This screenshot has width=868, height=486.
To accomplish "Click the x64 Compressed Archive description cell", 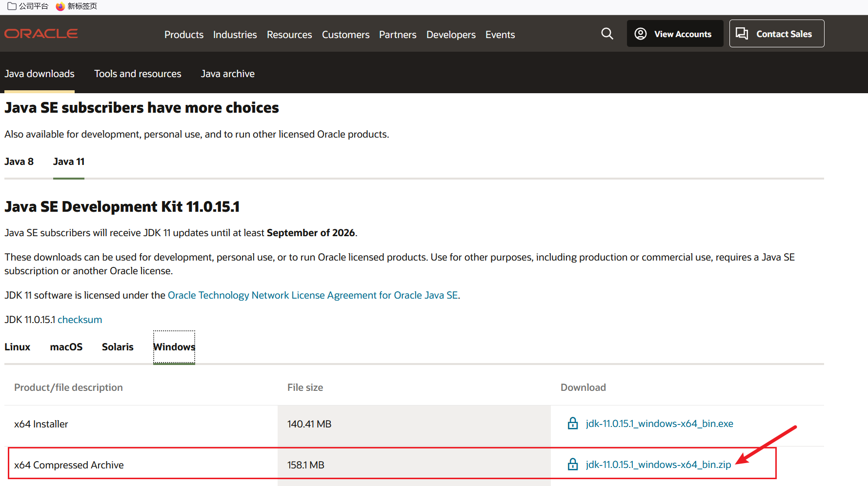I will click(x=141, y=465).
